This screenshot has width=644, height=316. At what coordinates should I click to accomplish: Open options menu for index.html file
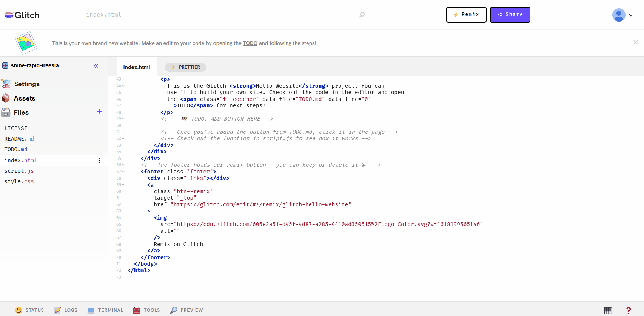(100, 160)
